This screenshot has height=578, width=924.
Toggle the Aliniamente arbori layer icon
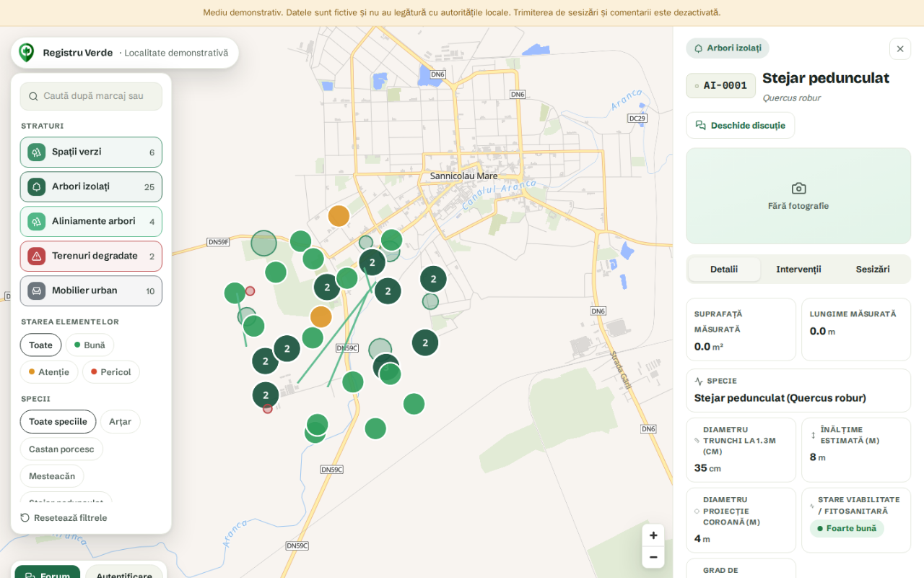37,222
